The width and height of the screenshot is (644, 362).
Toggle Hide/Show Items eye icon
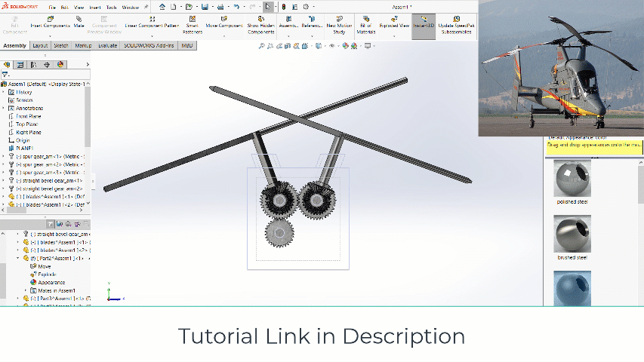[x=332, y=46]
